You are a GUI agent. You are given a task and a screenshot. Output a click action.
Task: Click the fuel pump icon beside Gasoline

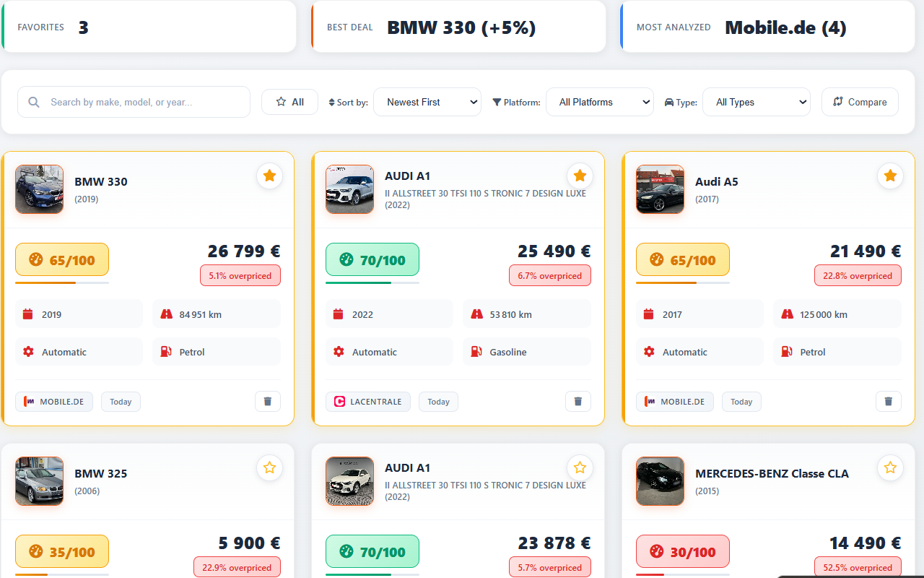click(x=476, y=352)
